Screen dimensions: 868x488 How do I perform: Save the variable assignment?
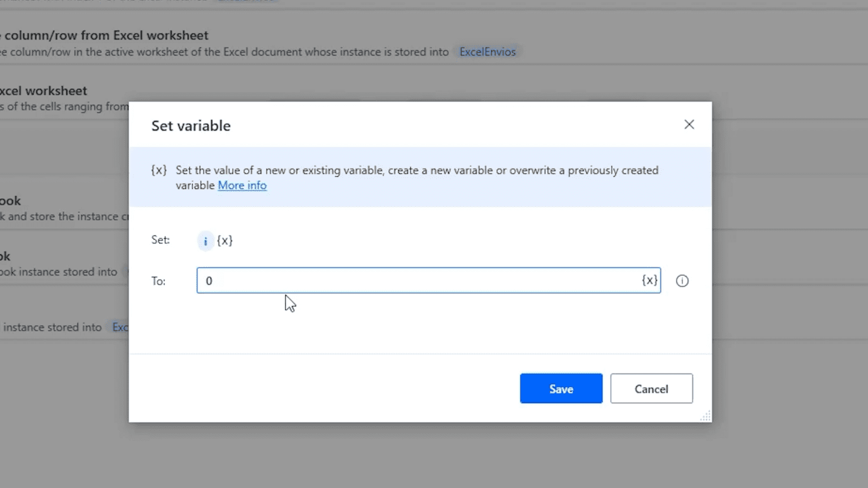tap(561, 389)
